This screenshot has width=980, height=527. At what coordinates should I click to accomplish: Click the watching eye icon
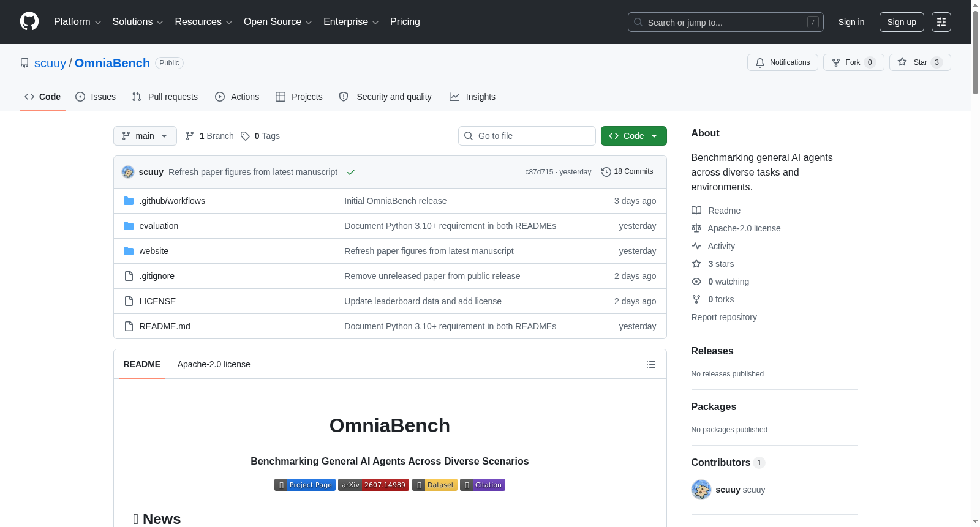pyautogui.click(x=696, y=282)
